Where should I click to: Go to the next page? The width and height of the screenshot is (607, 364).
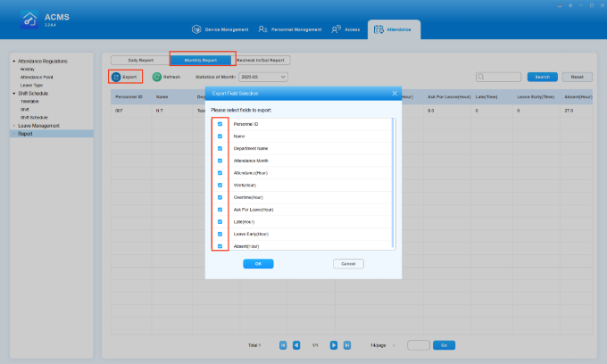[333, 344]
